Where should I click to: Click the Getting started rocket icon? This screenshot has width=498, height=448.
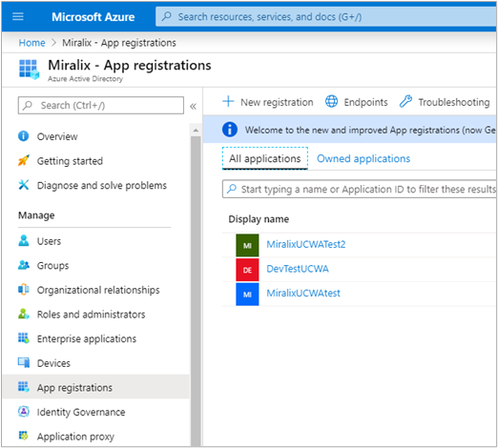pyautogui.click(x=24, y=160)
